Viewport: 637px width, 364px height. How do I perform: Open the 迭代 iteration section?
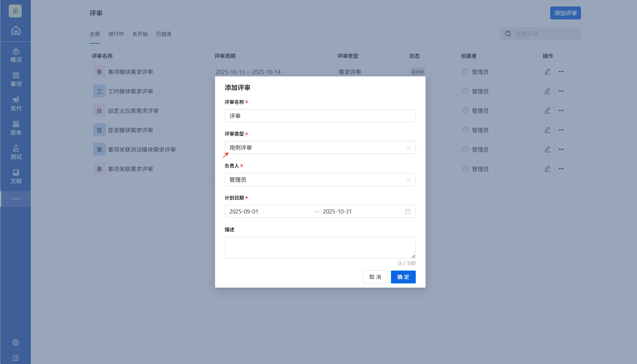coord(16,104)
